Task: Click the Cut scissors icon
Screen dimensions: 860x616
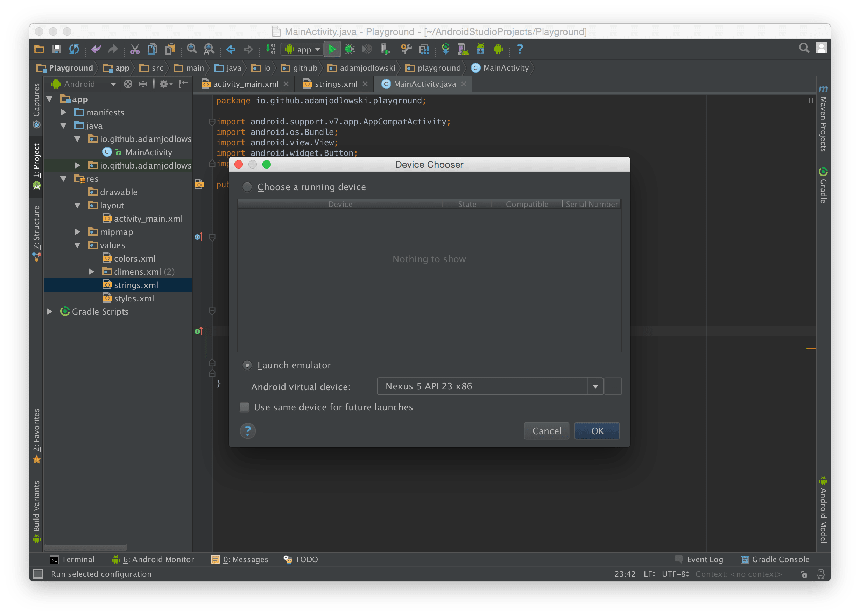Action: [135, 49]
